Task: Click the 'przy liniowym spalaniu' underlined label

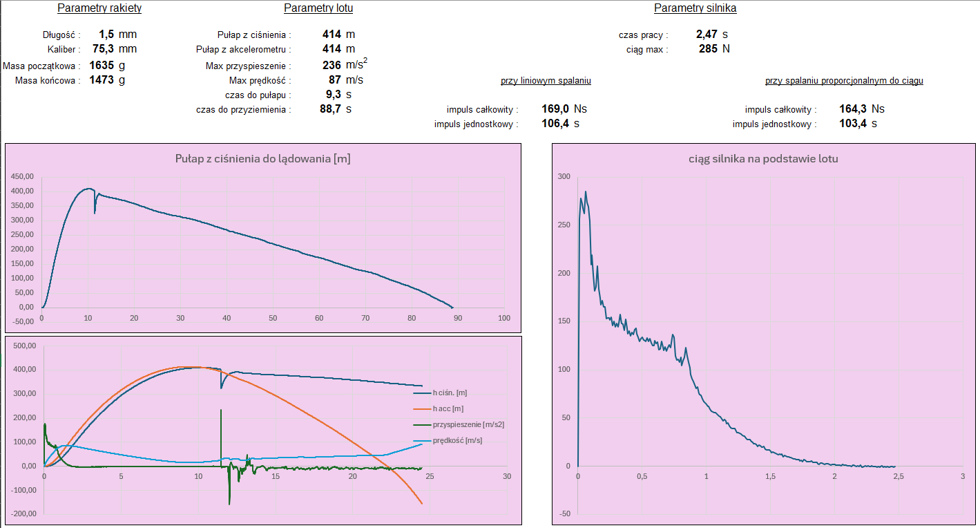Action: pos(546,81)
